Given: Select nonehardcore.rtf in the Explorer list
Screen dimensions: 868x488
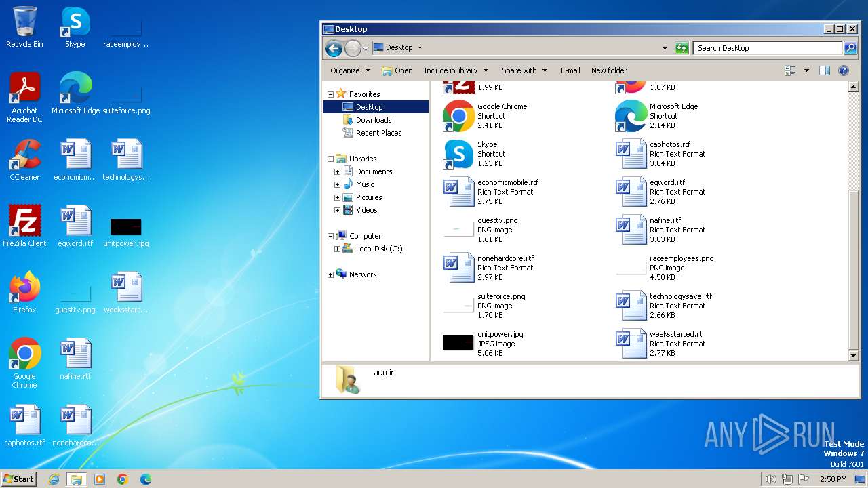Looking at the screenshot, I should click(x=488, y=268).
